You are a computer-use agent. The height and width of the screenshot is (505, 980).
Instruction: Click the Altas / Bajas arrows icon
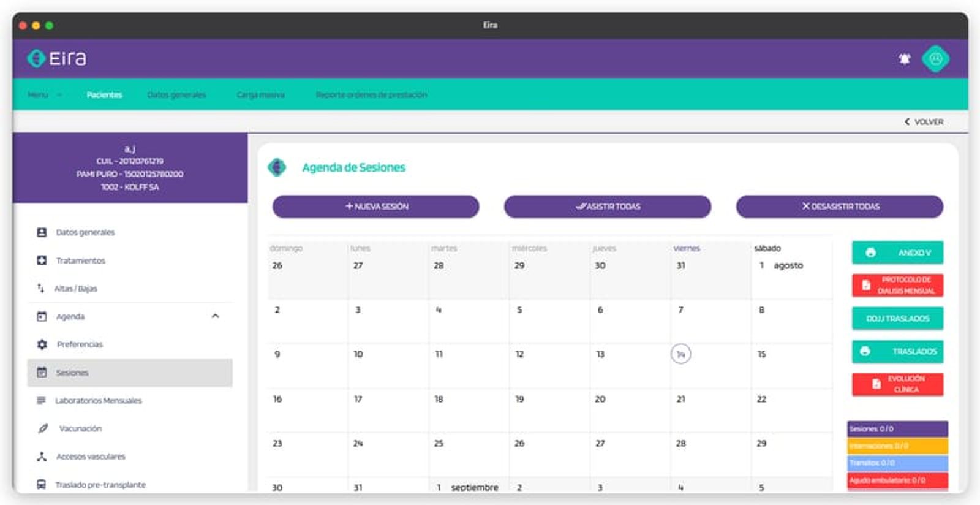[x=40, y=288]
